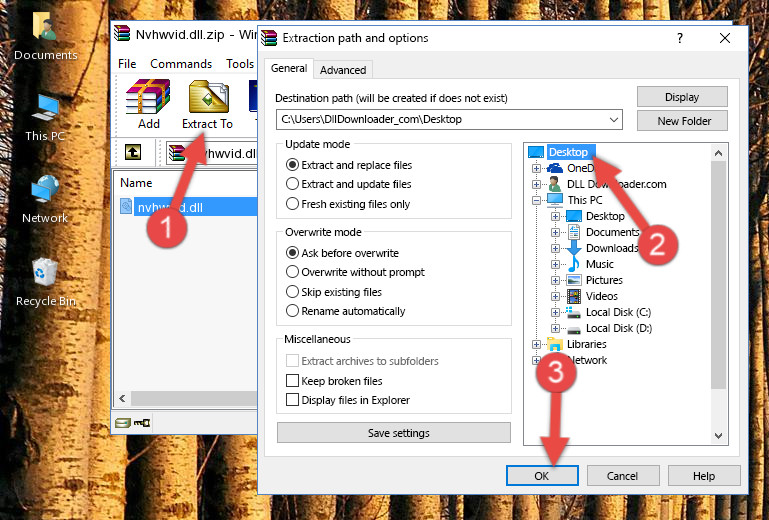Click the Help button
The width and height of the screenshot is (769, 520).
(704, 476)
